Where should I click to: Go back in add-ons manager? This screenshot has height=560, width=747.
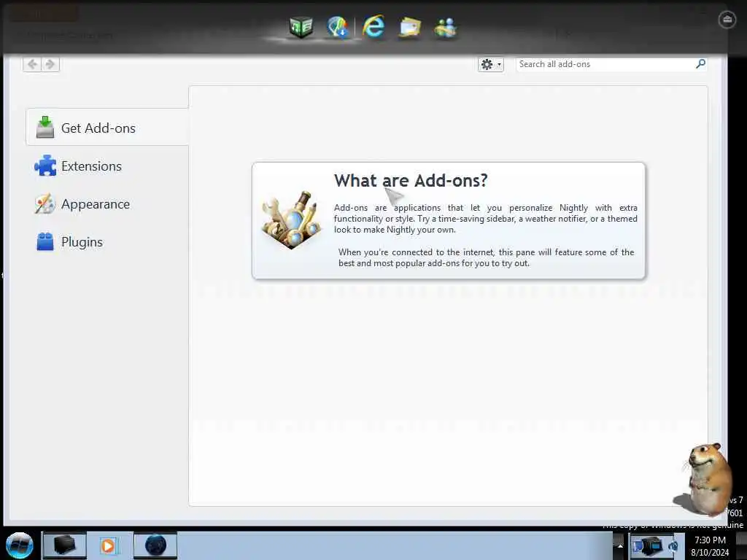(32, 64)
